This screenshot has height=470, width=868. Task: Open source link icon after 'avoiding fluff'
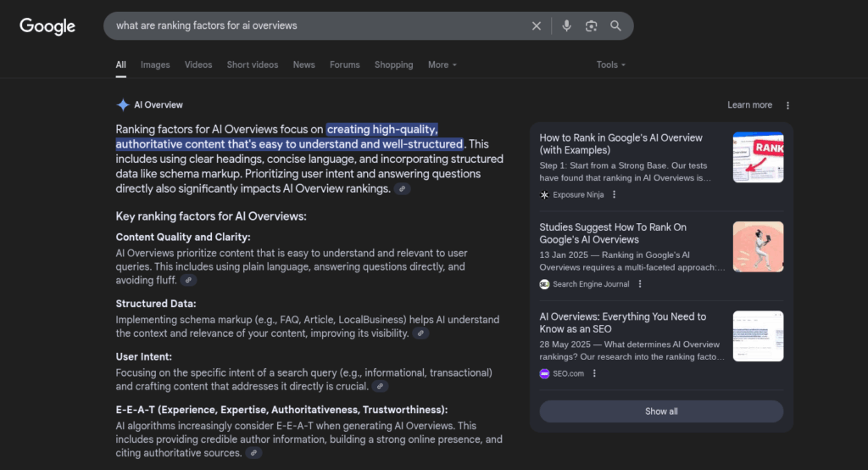pyautogui.click(x=188, y=281)
